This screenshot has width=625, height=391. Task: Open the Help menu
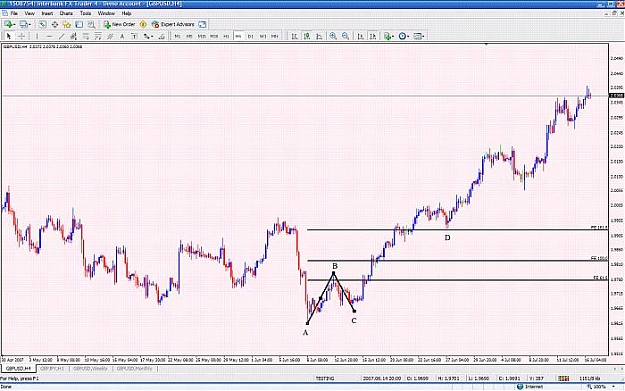tap(126, 13)
